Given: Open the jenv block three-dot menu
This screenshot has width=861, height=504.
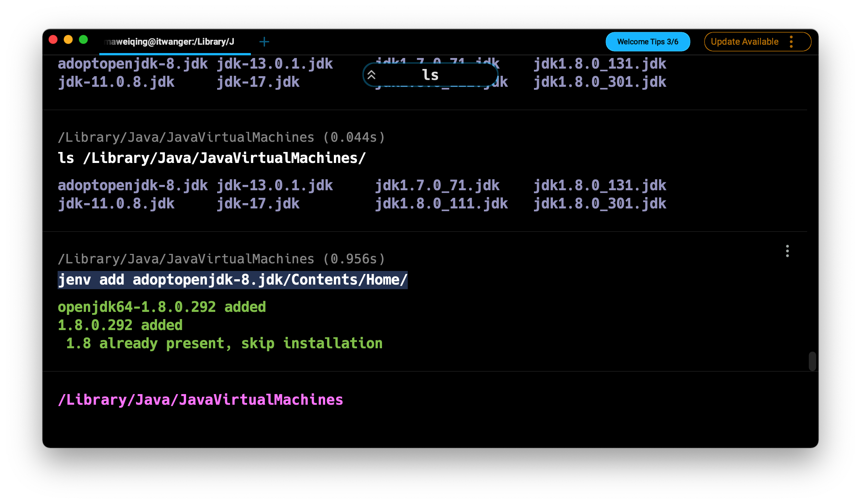Looking at the screenshot, I should [787, 251].
